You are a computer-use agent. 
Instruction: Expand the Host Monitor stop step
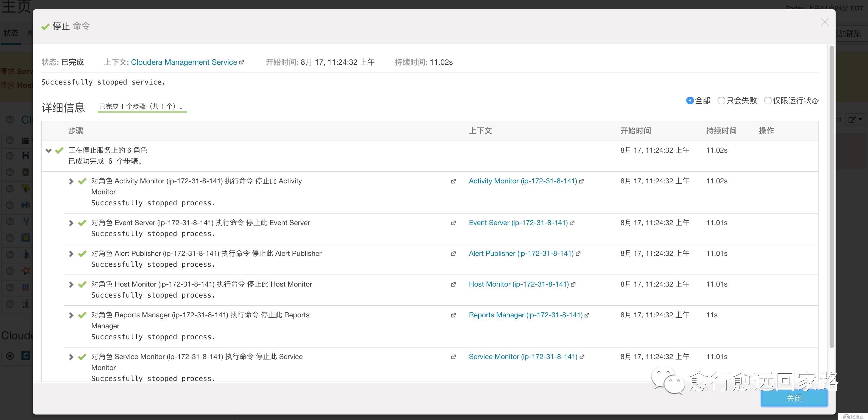click(71, 284)
